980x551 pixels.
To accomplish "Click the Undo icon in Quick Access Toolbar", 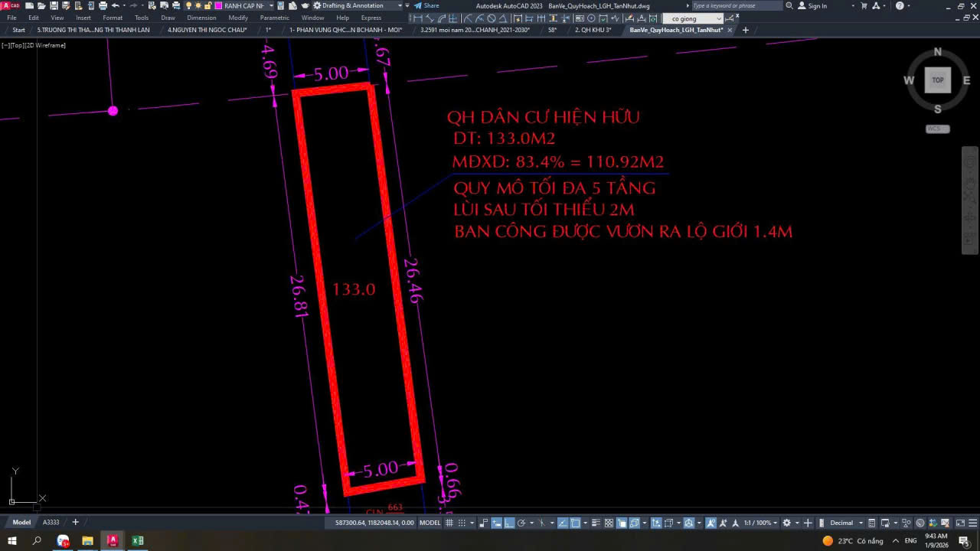I will [x=114, y=5].
